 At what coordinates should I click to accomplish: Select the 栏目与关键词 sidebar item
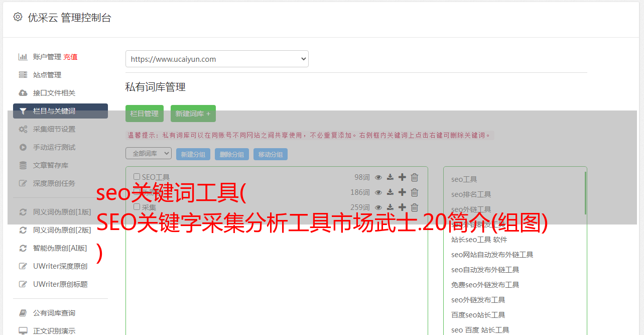(60, 111)
